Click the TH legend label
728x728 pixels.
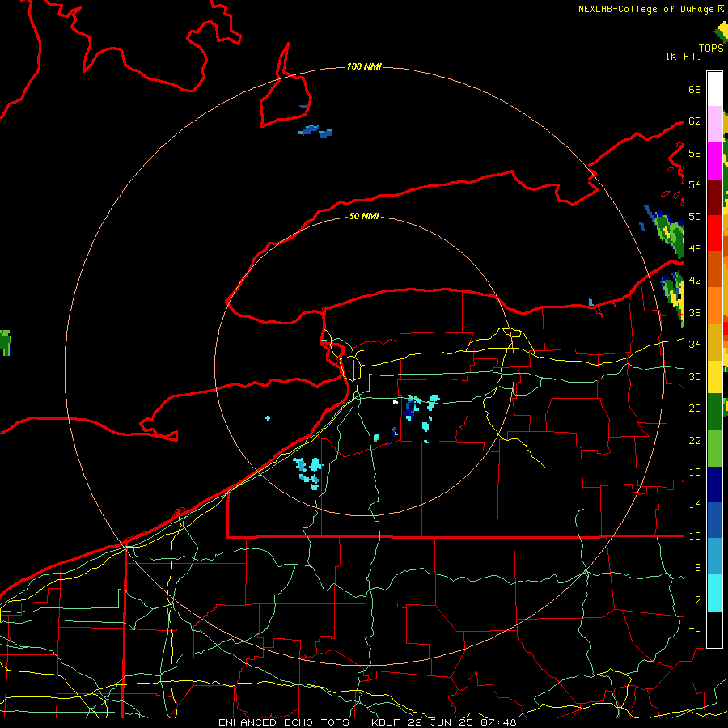695,632
